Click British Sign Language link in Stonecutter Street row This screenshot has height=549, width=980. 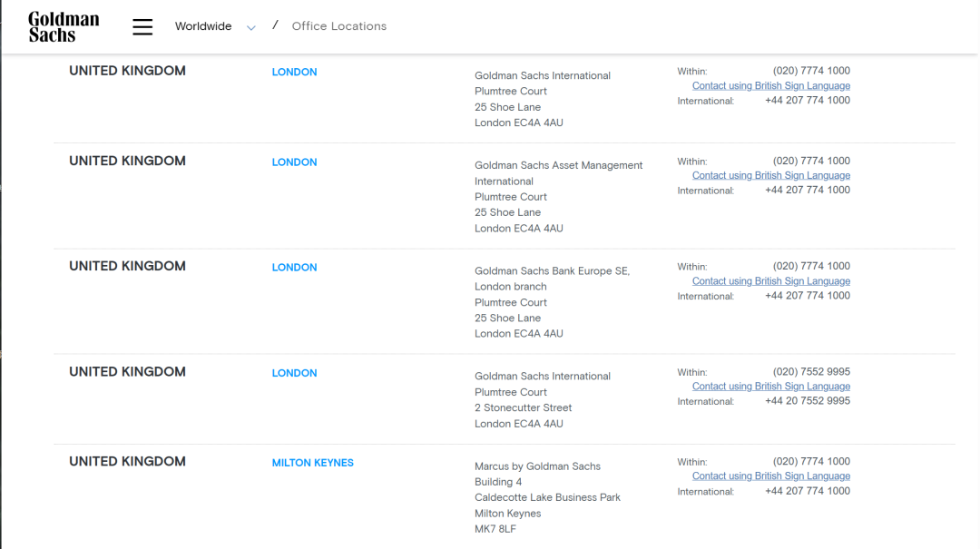pyautogui.click(x=770, y=387)
